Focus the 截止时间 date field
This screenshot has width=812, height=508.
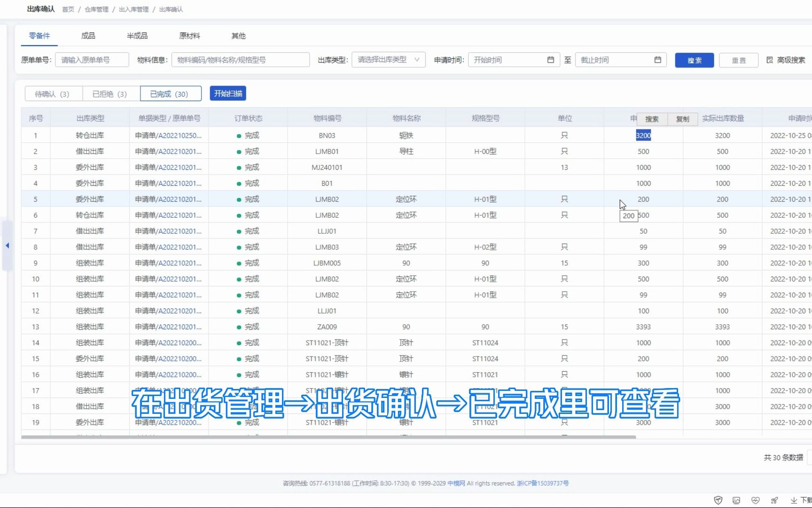pyautogui.click(x=621, y=60)
